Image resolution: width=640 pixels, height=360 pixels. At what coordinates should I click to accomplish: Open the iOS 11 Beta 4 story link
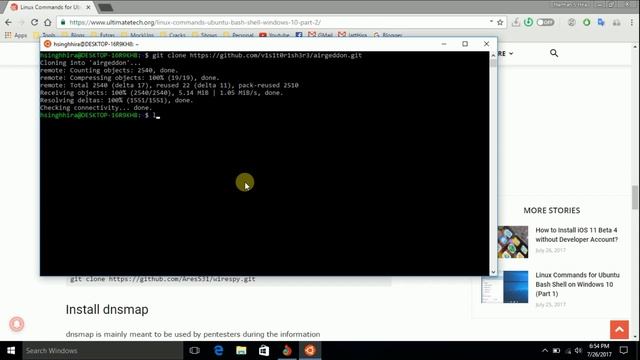point(576,235)
